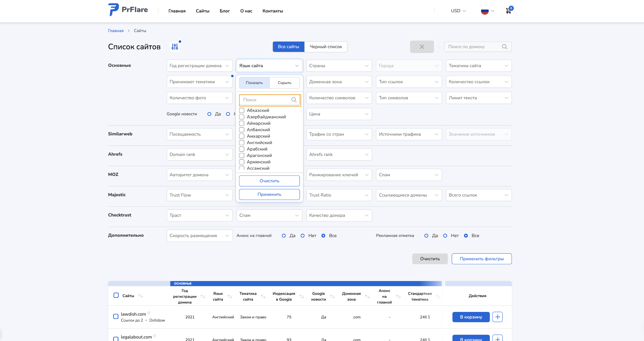This screenshot has width=644, height=341.
Task: Open legalabout.com external link icon
Action: pos(154,335)
